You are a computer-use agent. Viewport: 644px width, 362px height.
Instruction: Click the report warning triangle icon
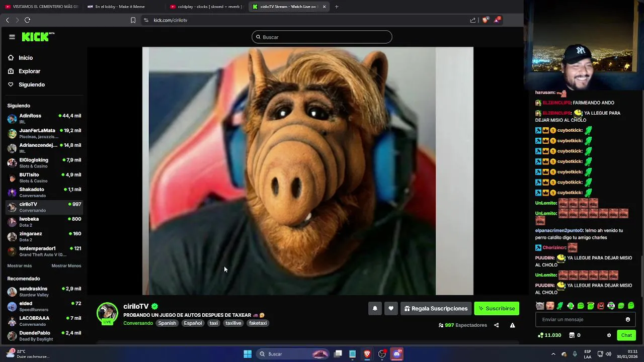tap(512, 325)
